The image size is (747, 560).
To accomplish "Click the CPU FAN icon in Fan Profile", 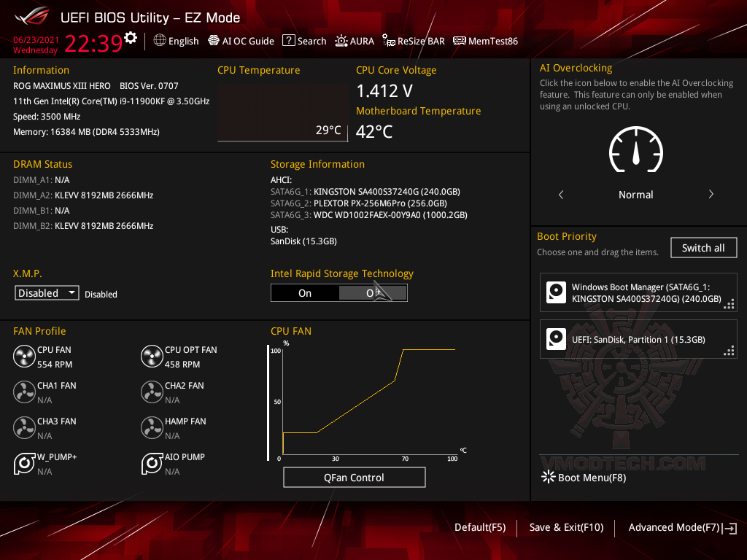I will pos(23,356).
